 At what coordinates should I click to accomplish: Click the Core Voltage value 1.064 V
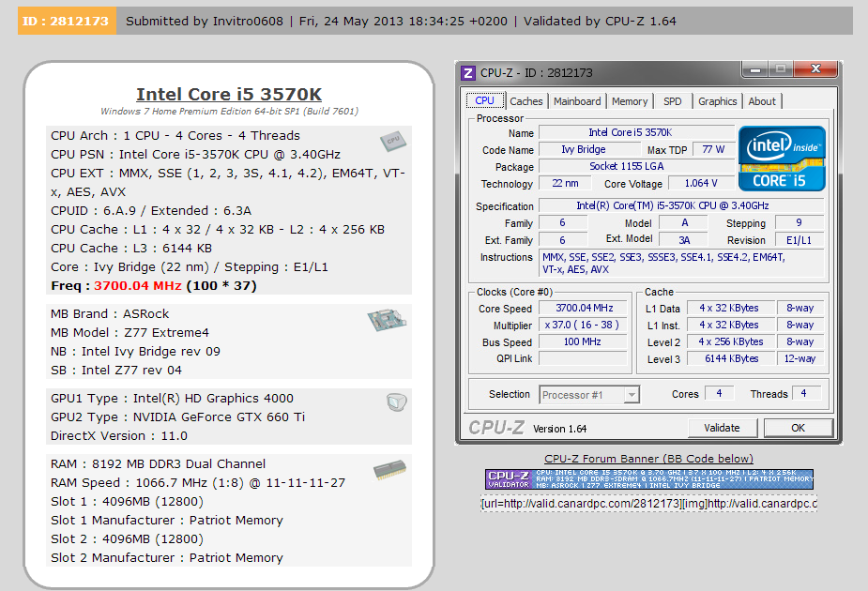point(701,183)
